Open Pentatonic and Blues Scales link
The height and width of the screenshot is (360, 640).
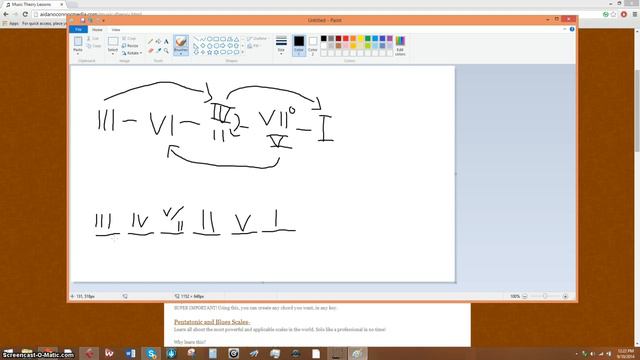pos(212,322)
